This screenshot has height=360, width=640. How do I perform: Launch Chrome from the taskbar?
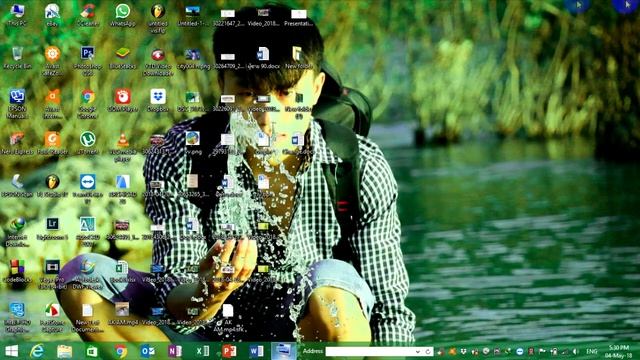coord(120,351)
